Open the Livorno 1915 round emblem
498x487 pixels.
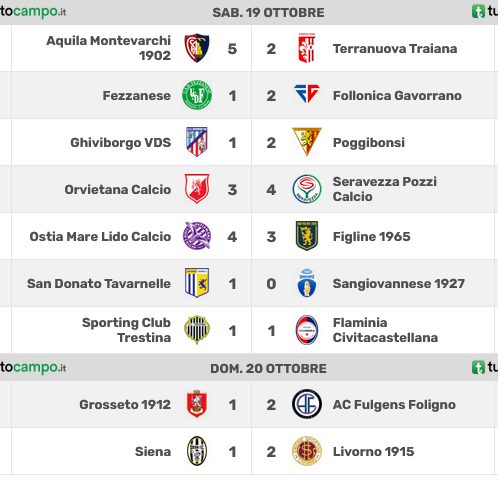[x=307, y=451]
